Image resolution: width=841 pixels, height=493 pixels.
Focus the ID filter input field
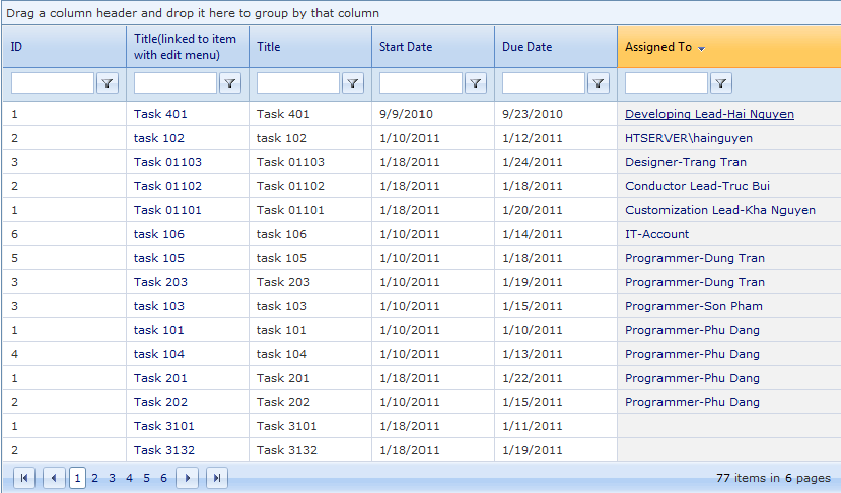pyautogui.click(x=52, y=83)
